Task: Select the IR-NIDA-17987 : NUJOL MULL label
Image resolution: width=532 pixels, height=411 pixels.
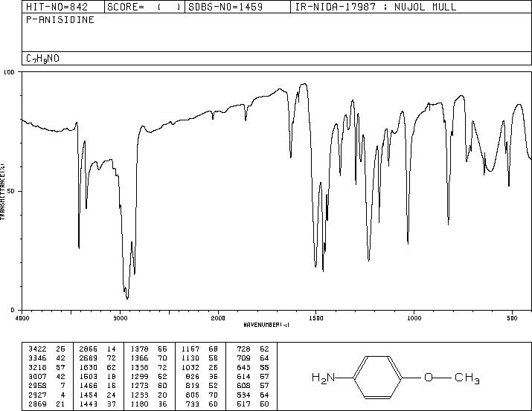Action: (376, 7)
